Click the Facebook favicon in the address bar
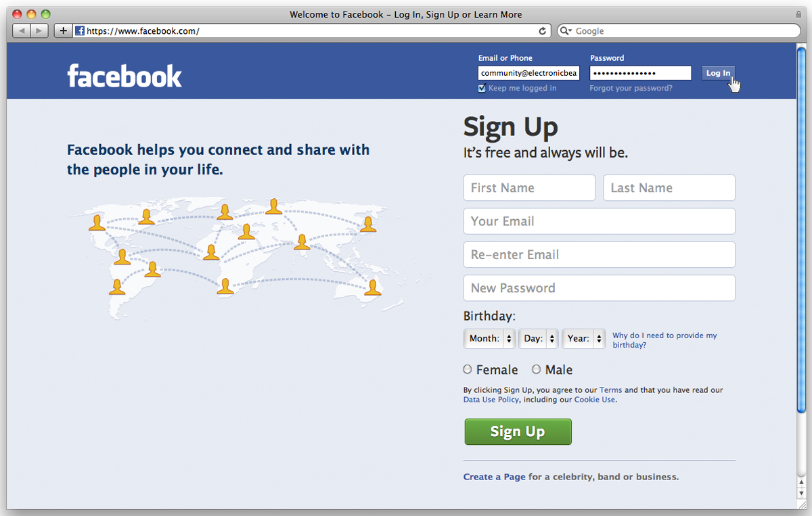Viewport: 812px width, 516px height. pos(80,31)
